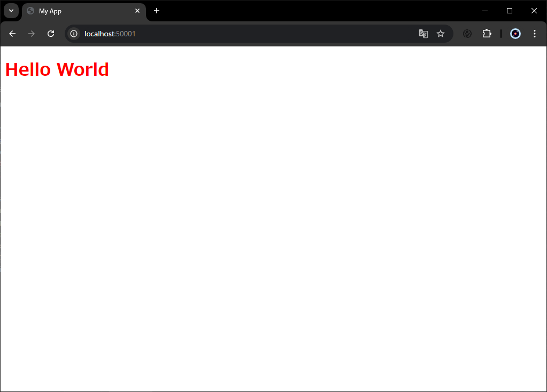
Task: Open a new tab
Action: coord(157,11)
